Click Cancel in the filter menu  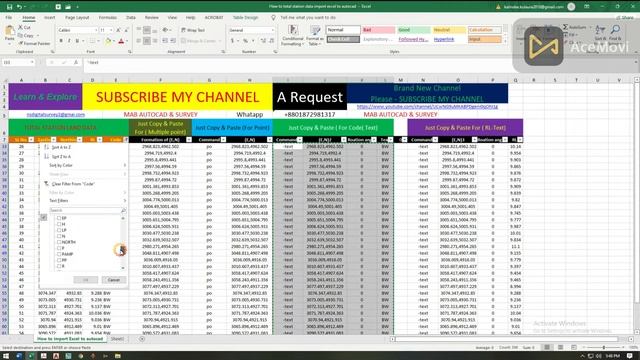coord(113,280)
